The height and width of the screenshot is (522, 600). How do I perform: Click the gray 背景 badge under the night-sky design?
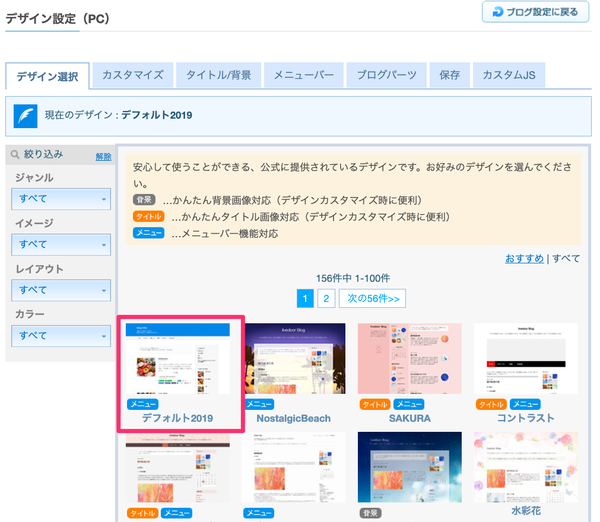click(370, 513)
